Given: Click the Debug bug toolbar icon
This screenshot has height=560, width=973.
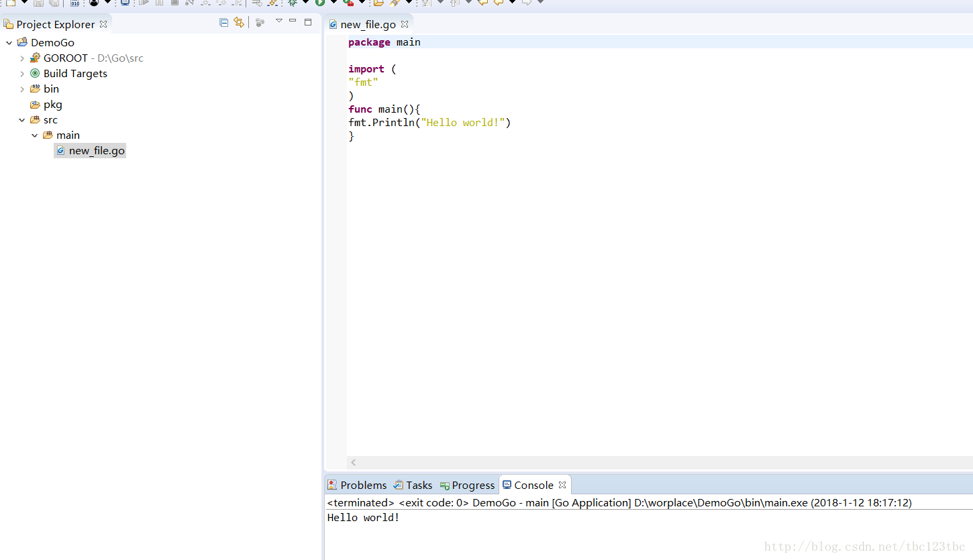Looking at the screenshot, I should 293,3.
